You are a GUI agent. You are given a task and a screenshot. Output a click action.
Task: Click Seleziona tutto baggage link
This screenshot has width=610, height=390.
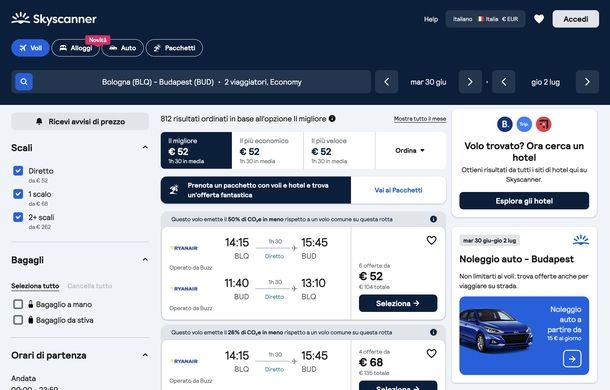click(x=35, y=286)
